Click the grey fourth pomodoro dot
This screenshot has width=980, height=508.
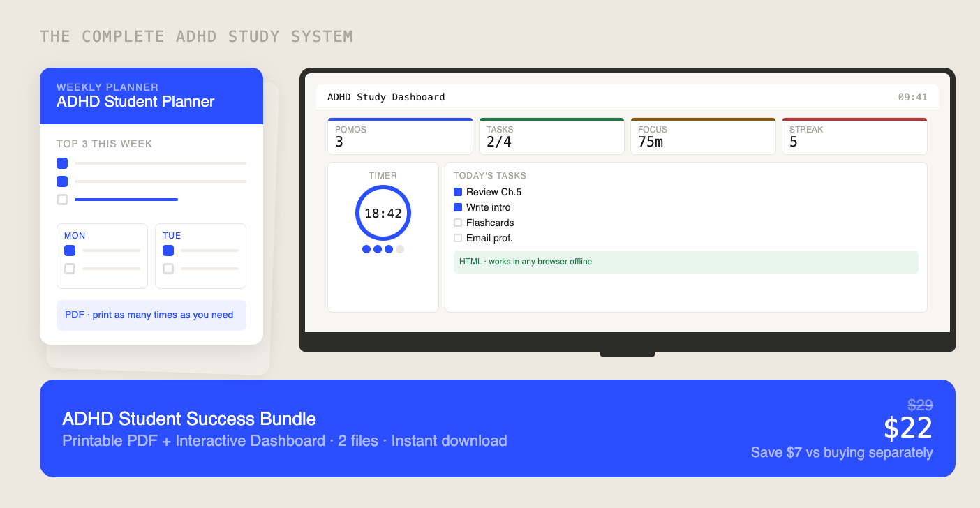point(400,249)
